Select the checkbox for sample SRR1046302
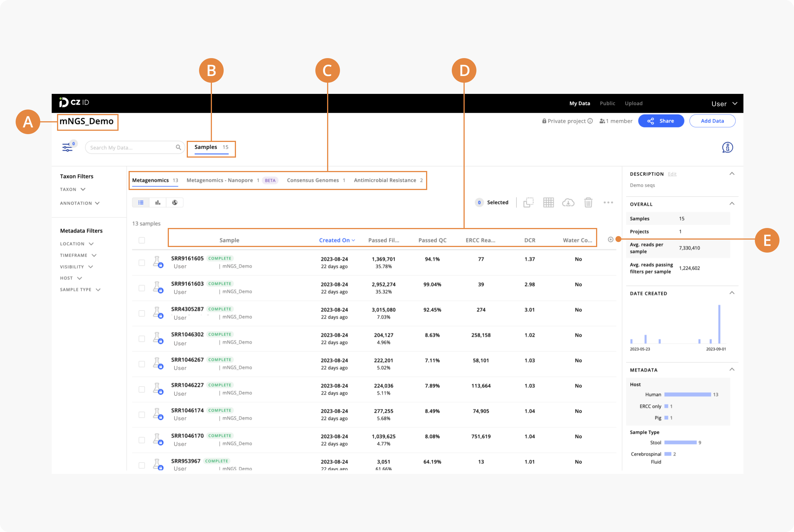The image size is (794, 532). (x=142, y=338)
